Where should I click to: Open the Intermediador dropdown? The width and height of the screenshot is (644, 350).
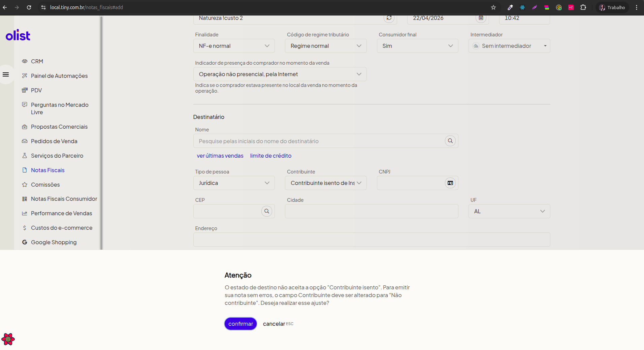[x=509, y=46]
